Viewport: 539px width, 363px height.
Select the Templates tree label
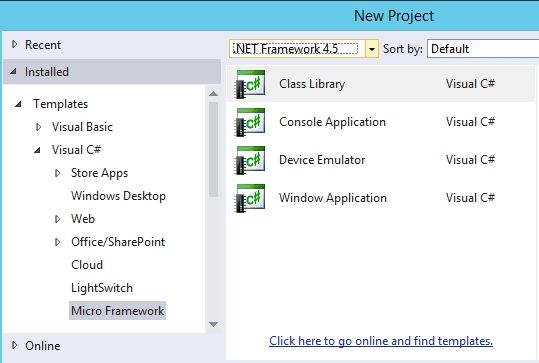[x=60, y=104]
